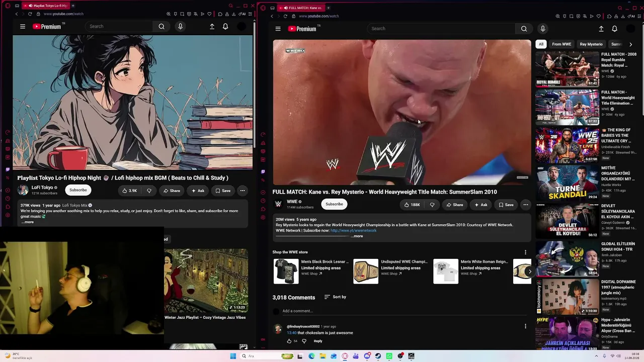The height and width of the screenshot is (362, 644).
Task: Share the Kane vs. Rey Mysterio video
Action: click(454, 205)
